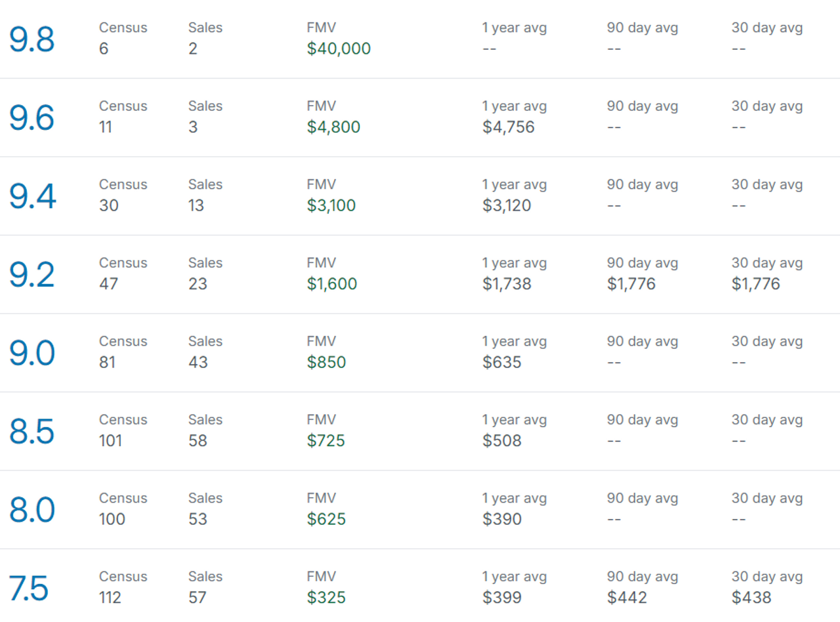The width and height of the screenshot is (840, 622).
Task: Select the $442 90 day average
Action: [627, 598]
